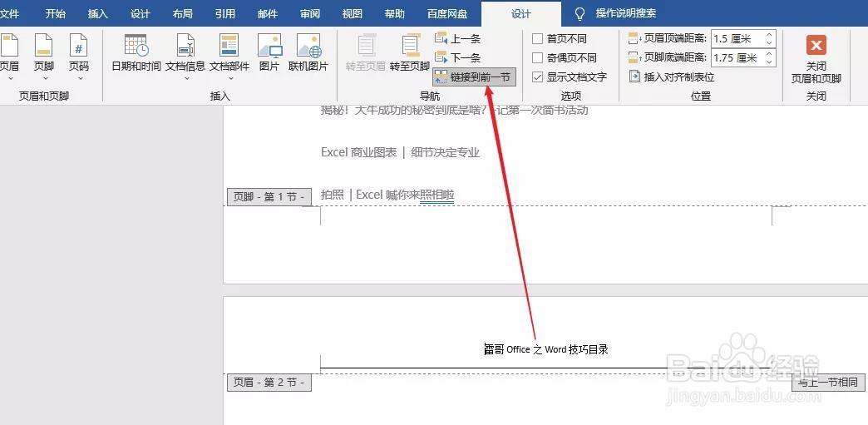This screenshot has width=868, height=425.
Task: Click the 转至页脚 go to footer button
Action: (410, 53)
